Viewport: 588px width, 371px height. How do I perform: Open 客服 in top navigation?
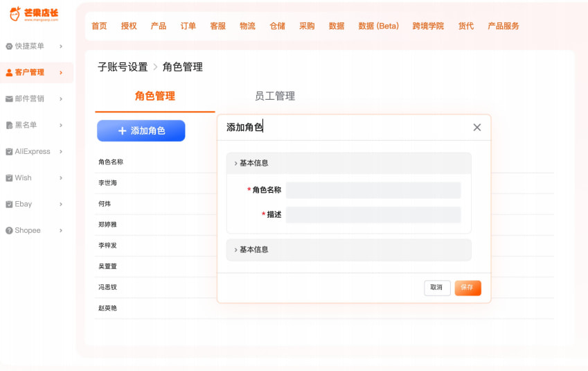point(218,26)
